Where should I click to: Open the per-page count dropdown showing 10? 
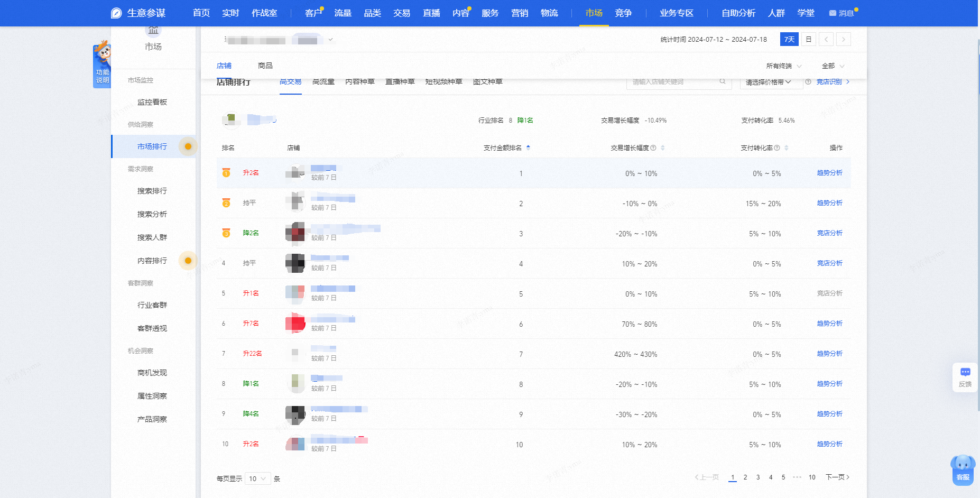pos(257,478)
